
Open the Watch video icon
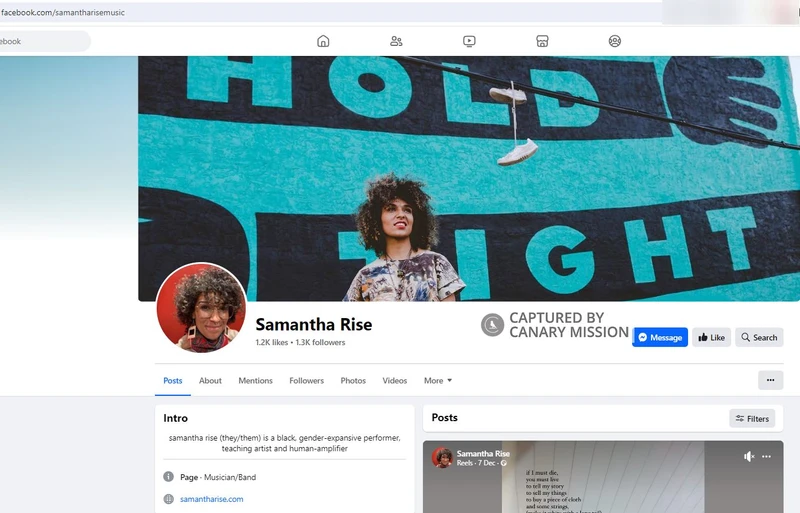[469, 41]
